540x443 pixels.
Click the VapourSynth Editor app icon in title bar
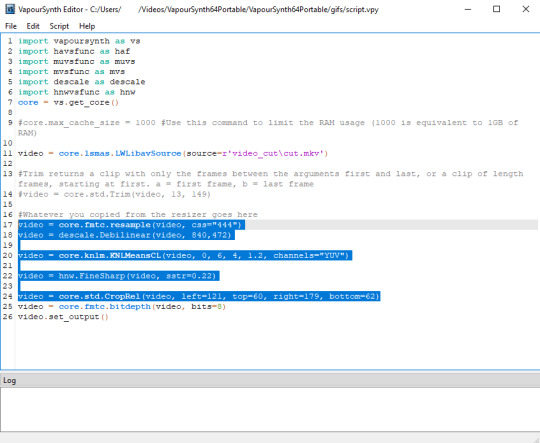pyautogui.click(x=10, y=9)
